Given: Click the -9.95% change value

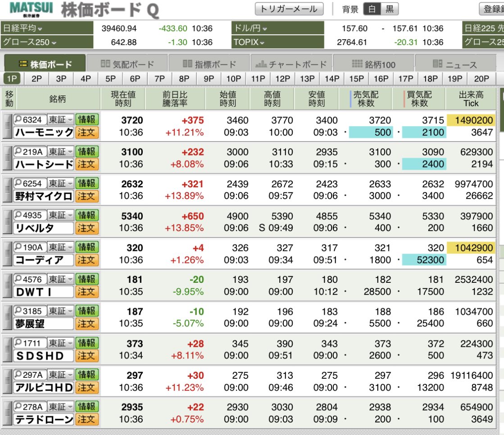Looking at the screenshot, I should pyautogui.click(x=188, y=291).
